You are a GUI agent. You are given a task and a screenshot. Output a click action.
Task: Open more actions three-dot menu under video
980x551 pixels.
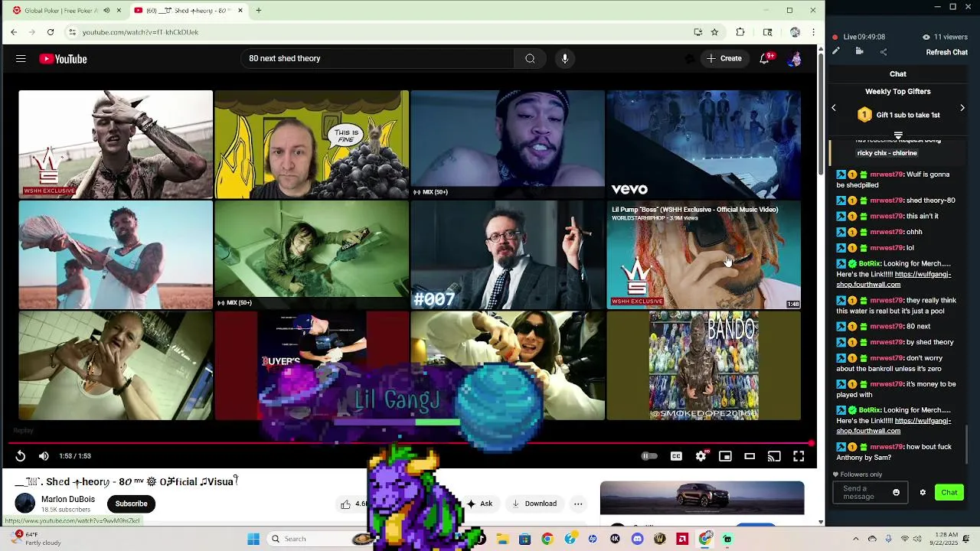578,504
